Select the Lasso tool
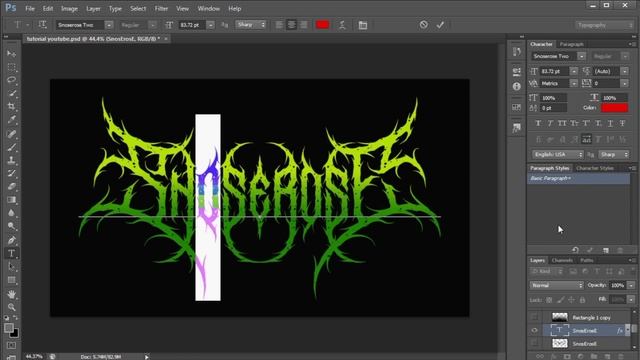 11,80
